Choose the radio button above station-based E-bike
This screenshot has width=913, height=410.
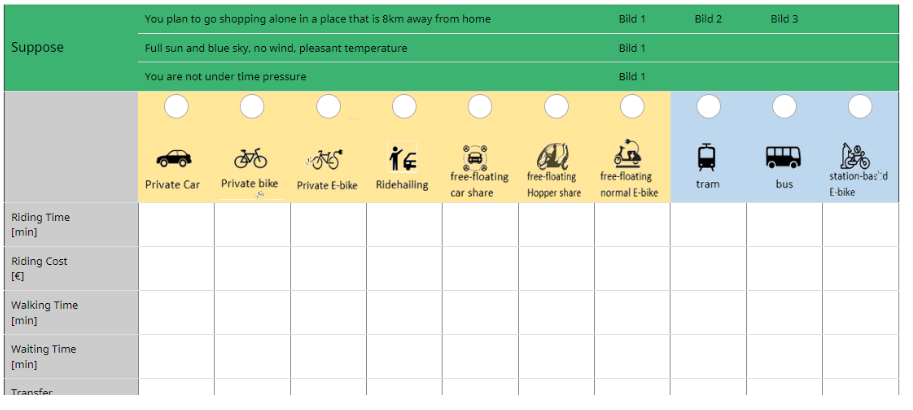pos(860,107)
